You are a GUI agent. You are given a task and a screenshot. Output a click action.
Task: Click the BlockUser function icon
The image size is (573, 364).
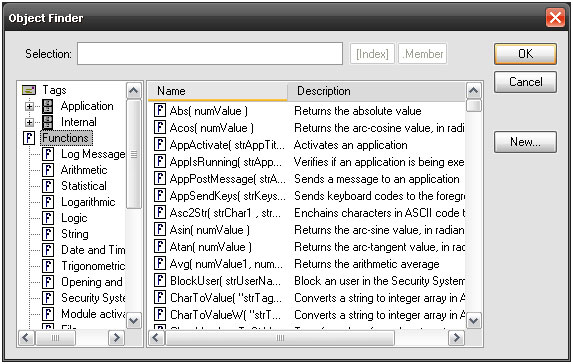point(160,280)
